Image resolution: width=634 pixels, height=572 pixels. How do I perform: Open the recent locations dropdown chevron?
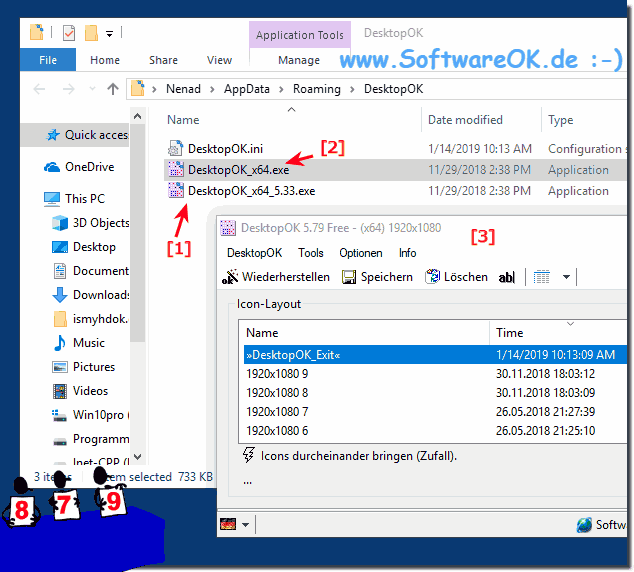pyautogui.click(x=92, y=89)
